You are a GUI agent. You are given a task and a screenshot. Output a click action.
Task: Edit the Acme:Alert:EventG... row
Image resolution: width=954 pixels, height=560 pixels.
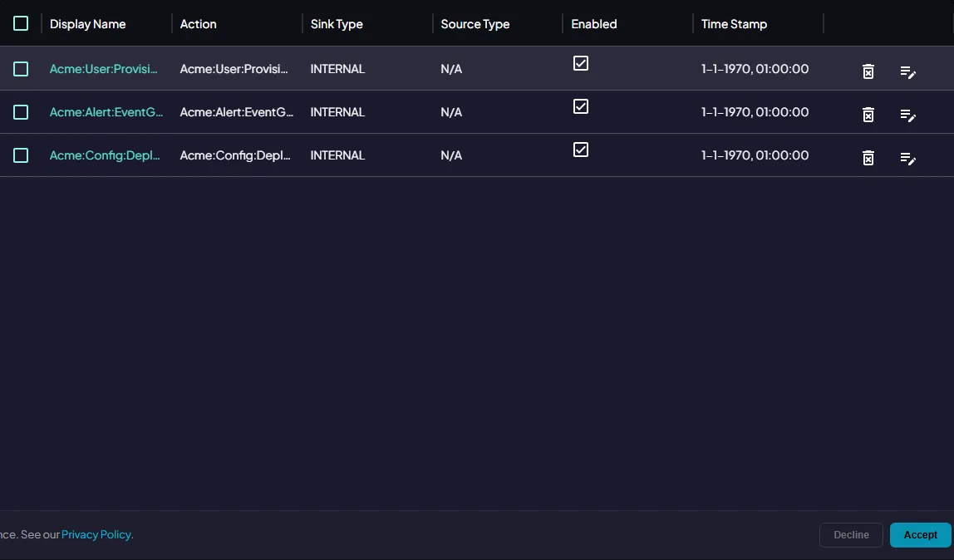(907, 115)
